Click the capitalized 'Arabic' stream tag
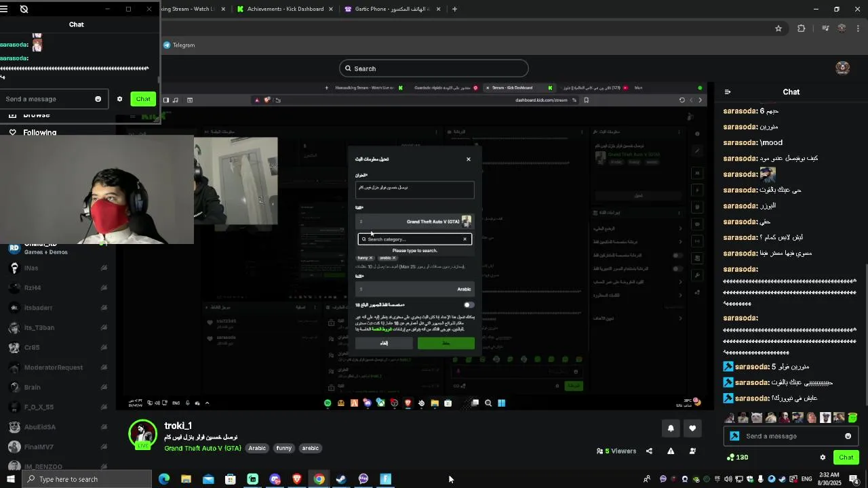 [x=257, y=448]
